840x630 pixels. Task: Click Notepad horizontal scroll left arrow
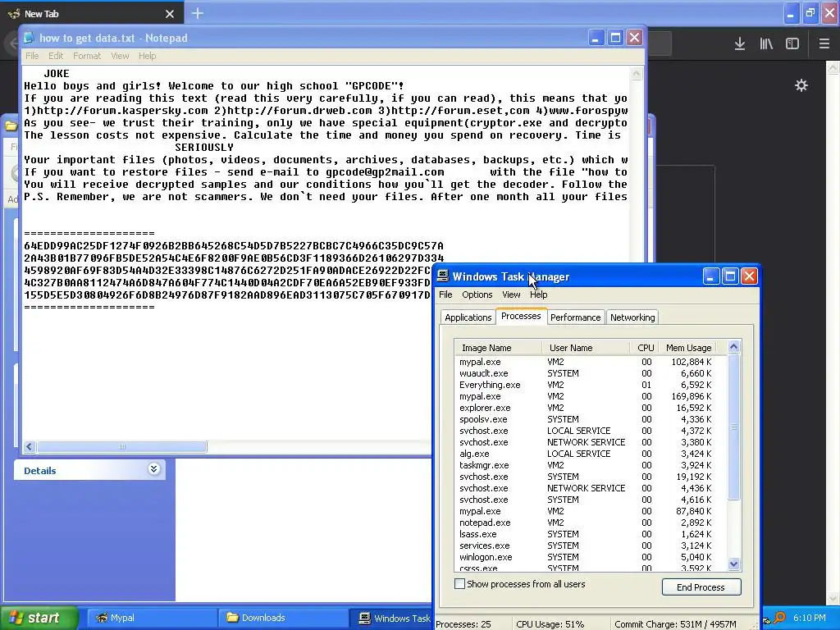click(30, 446)
